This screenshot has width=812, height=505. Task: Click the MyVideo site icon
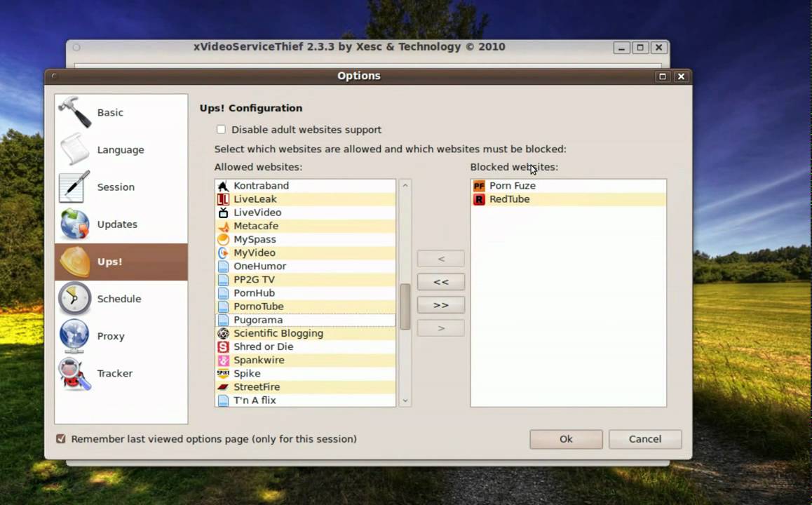(x=223, y=252)
